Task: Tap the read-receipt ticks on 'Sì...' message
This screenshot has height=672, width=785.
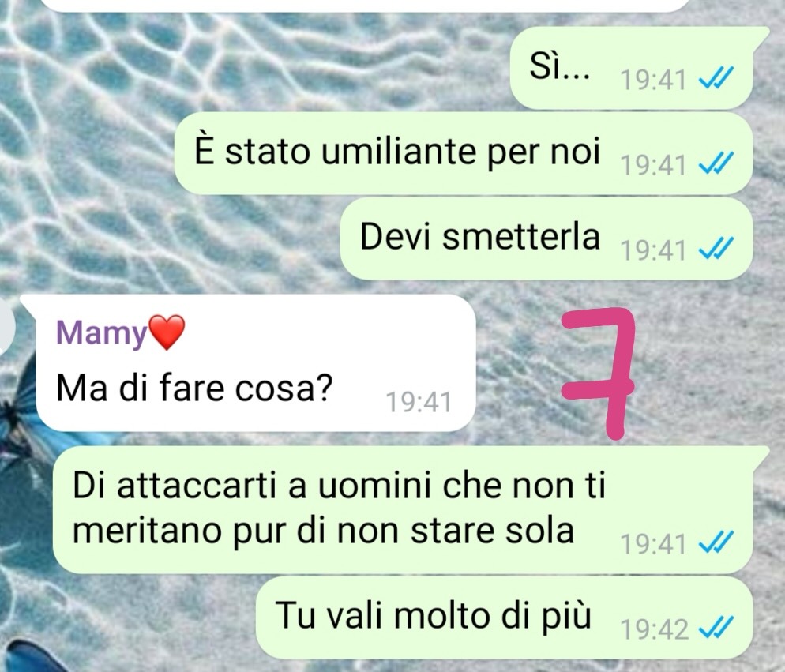Action: coord(716,78)
